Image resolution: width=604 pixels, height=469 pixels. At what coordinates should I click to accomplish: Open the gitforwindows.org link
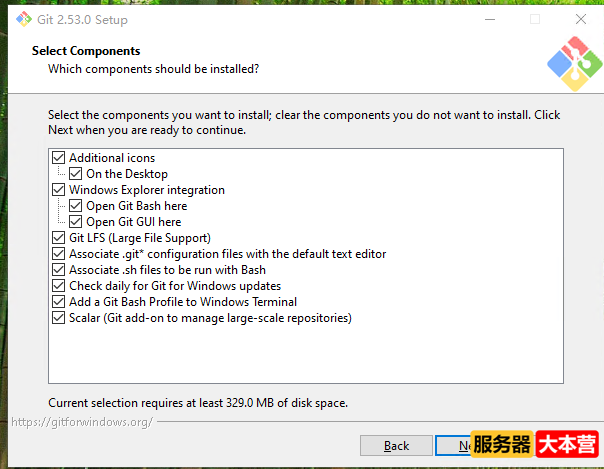(x=82, y=422)
